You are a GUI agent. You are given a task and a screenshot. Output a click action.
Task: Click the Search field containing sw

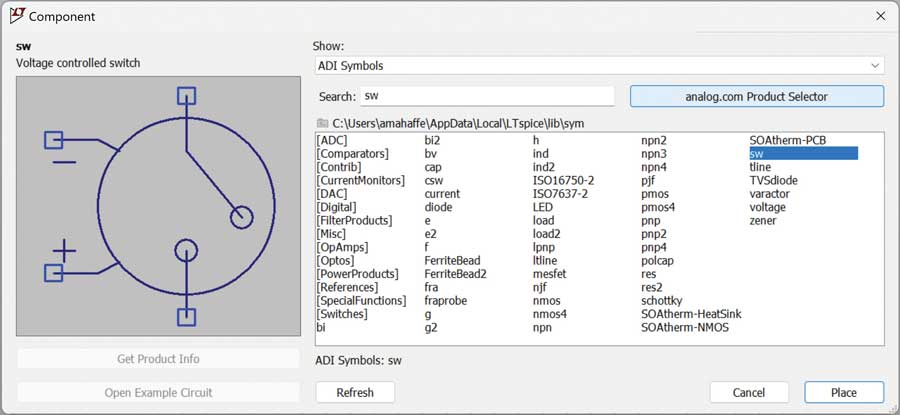click(x=487, y=96)
